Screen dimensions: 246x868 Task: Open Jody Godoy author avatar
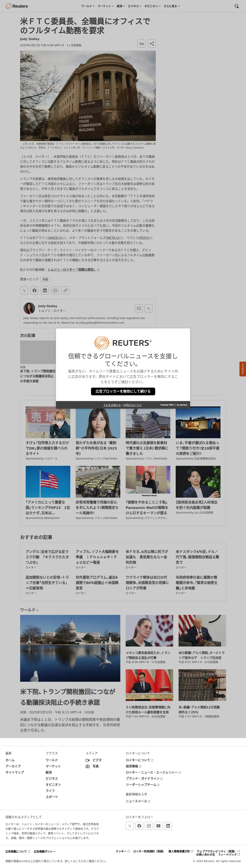pyautogui.click(x=29, y=308)
